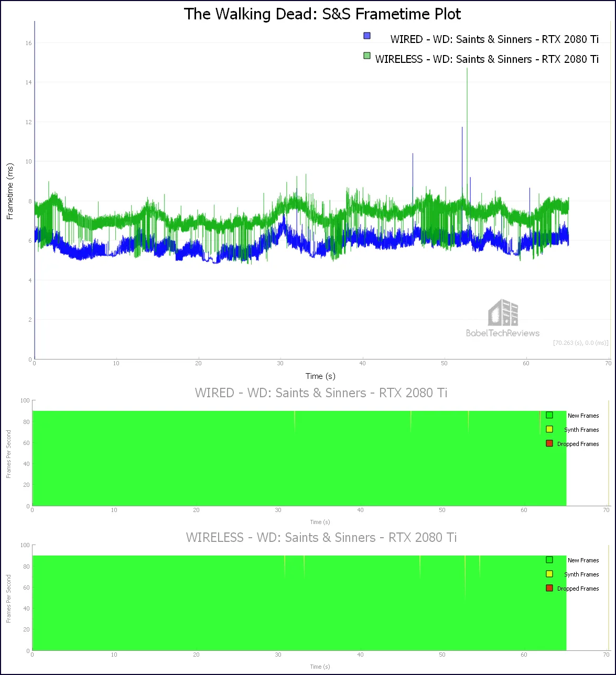Click the 'Time (s)' label under the frametime plot

(x=320, y=376)
